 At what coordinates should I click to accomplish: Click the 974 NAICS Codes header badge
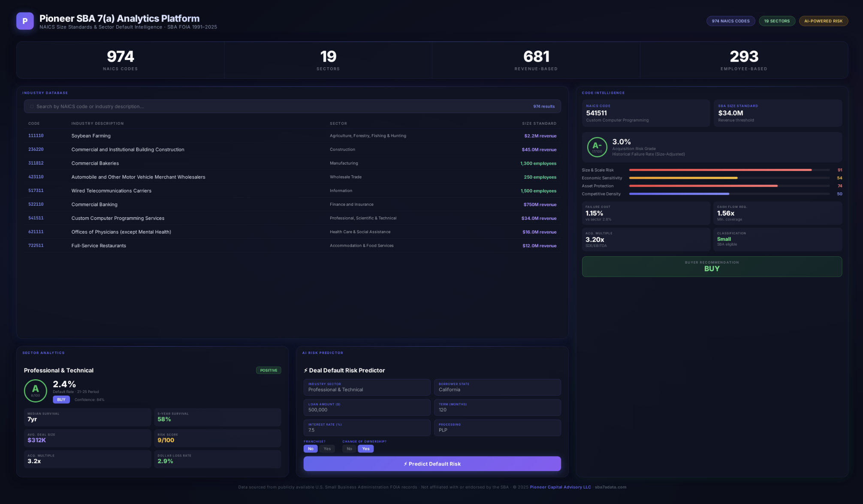730,21
